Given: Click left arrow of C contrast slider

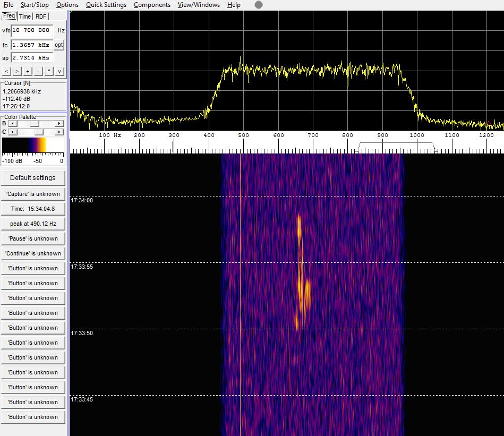Looking at the screenshot, I should point(13,132).
